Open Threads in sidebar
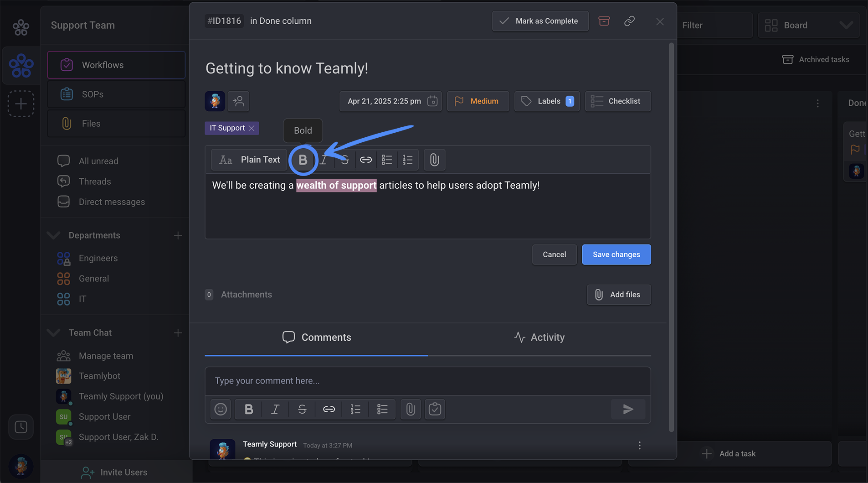Viewport: 868px width, 483px height. (x=95, y=182)
